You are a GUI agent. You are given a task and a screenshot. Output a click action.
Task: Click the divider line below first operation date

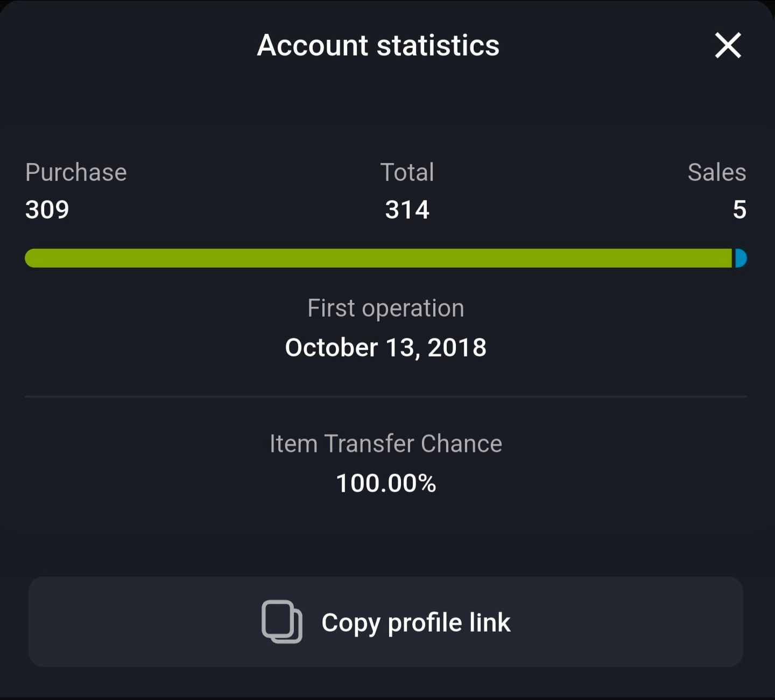(x=386, y=397)
